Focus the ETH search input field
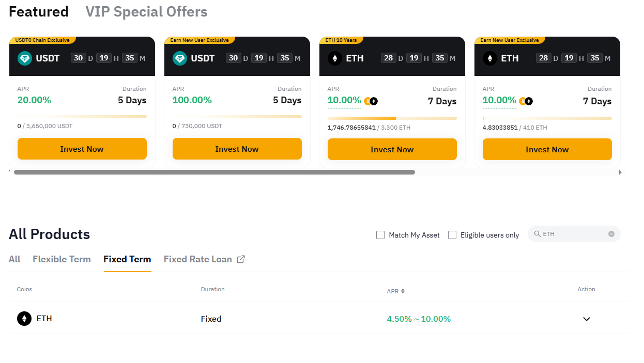 pyautogui.click(x=574, y=234)
